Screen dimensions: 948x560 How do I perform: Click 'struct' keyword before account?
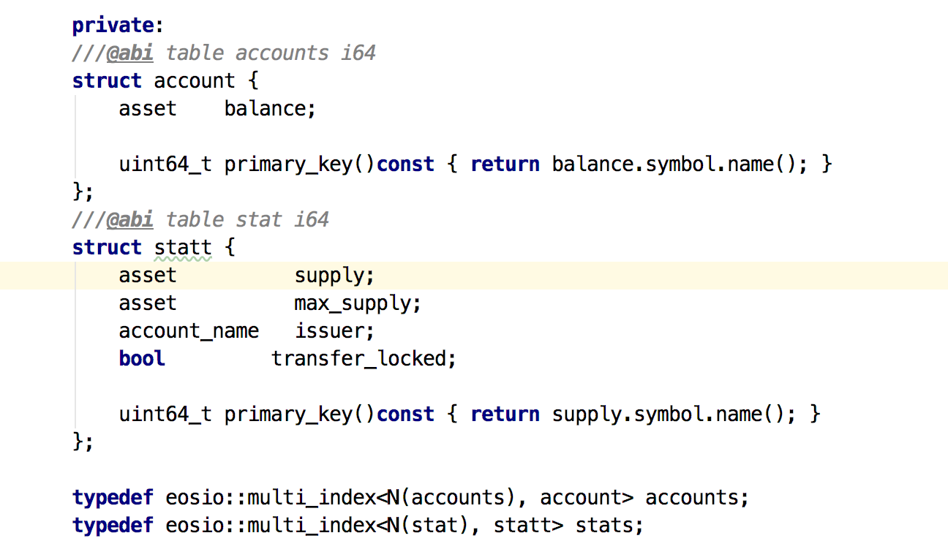pyautogui.click(x=107, y=80)
